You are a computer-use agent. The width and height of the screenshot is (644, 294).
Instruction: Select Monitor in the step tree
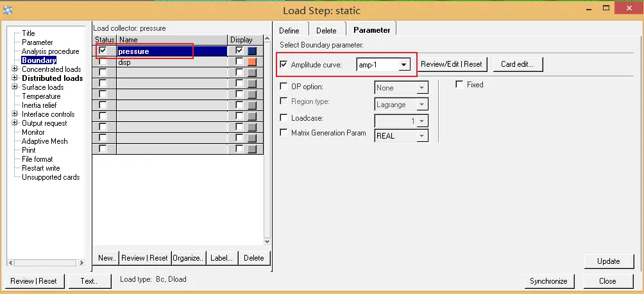33,132
